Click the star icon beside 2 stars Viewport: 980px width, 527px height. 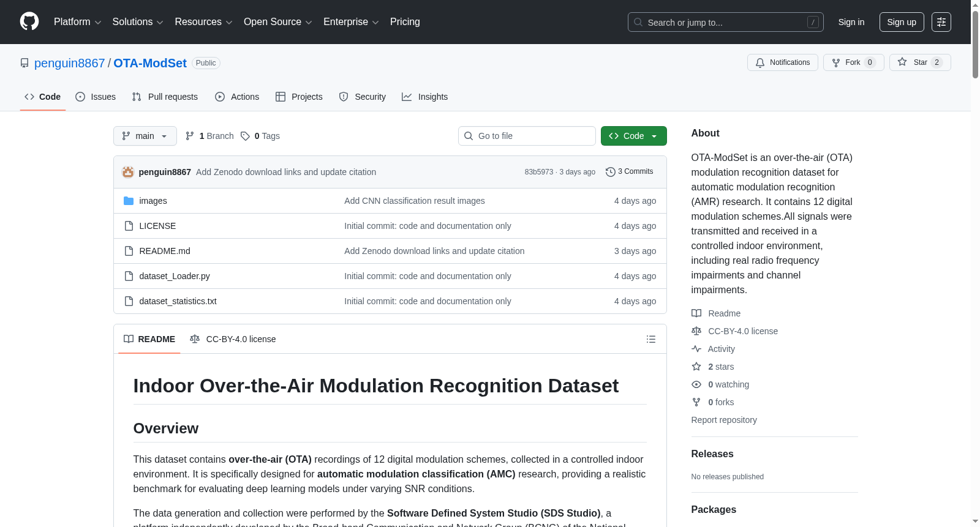(x=696, y=367)
